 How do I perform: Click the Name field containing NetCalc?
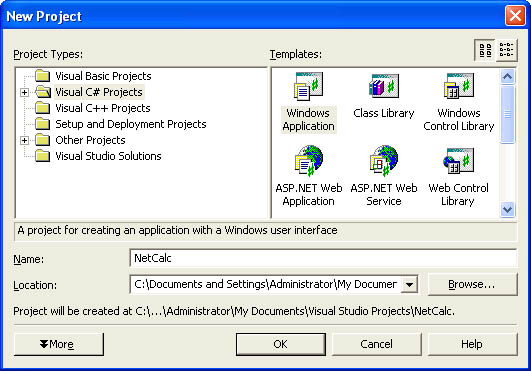[323, 258]
